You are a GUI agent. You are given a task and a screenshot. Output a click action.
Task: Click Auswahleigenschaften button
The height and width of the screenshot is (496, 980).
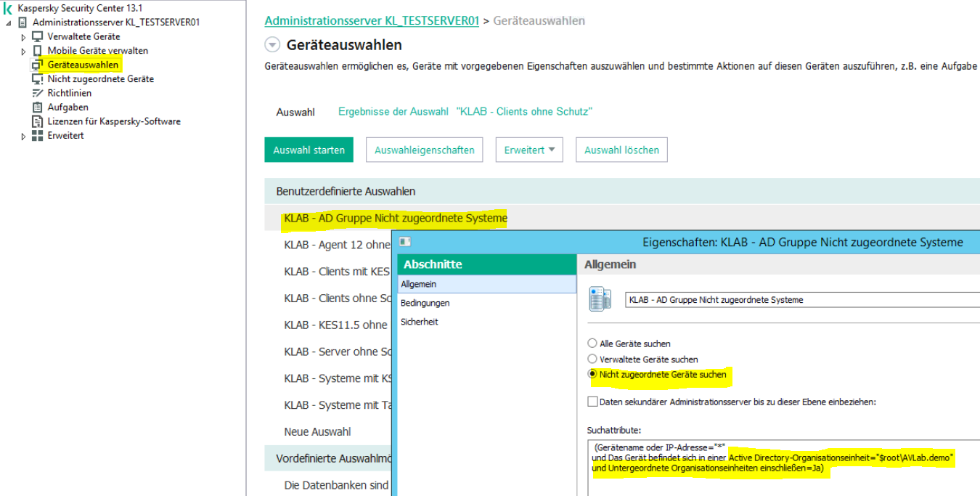click(425, 150)
